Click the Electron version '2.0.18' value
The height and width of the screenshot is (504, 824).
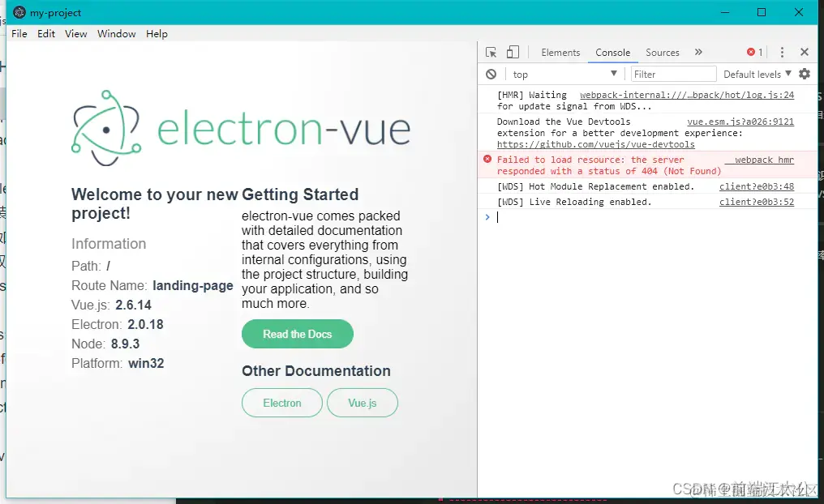(x=145, y=324)
